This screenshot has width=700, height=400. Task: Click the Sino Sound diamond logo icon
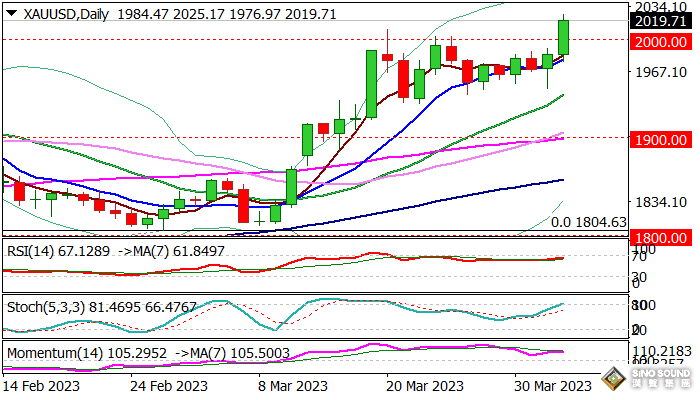[x=612, y=382]
